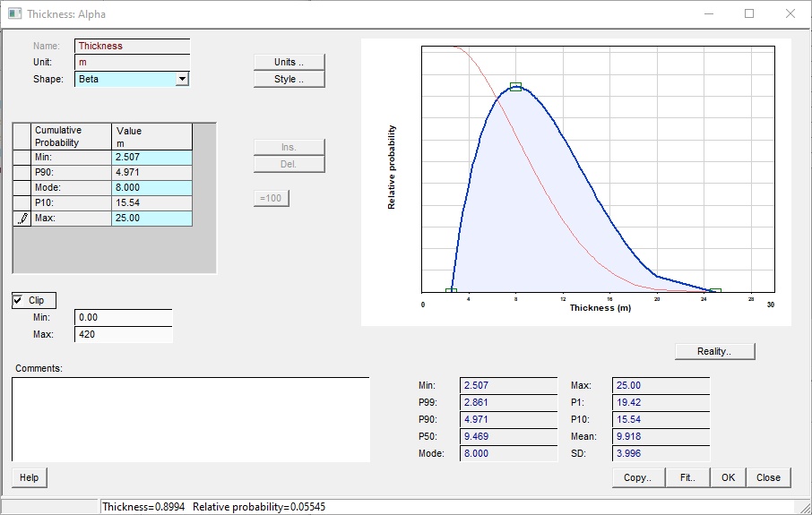The height and width of the screenshot is (515, 812).
Task: Open the Beta shape combo box
Action: pos(125,79)
